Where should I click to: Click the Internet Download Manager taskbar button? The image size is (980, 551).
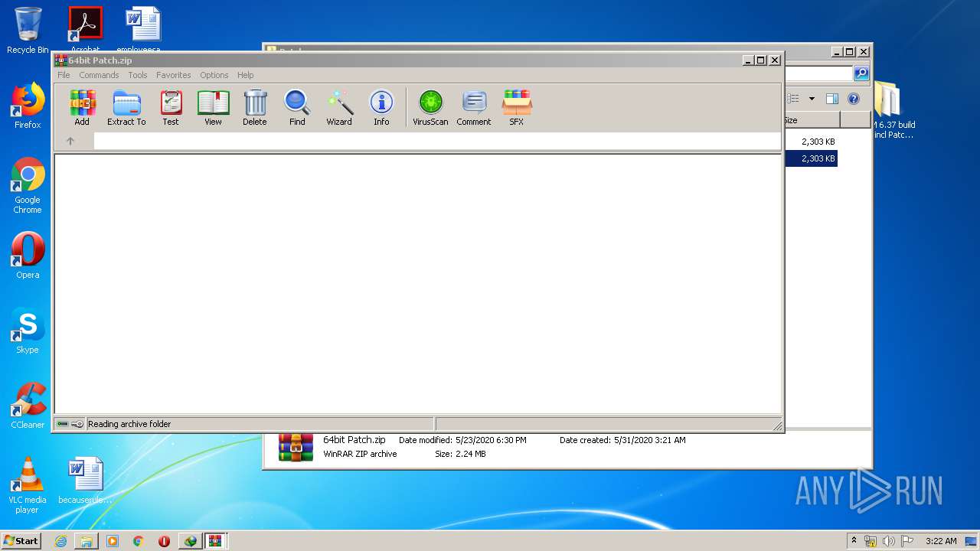pyautogui.click(x=190, y=541)
